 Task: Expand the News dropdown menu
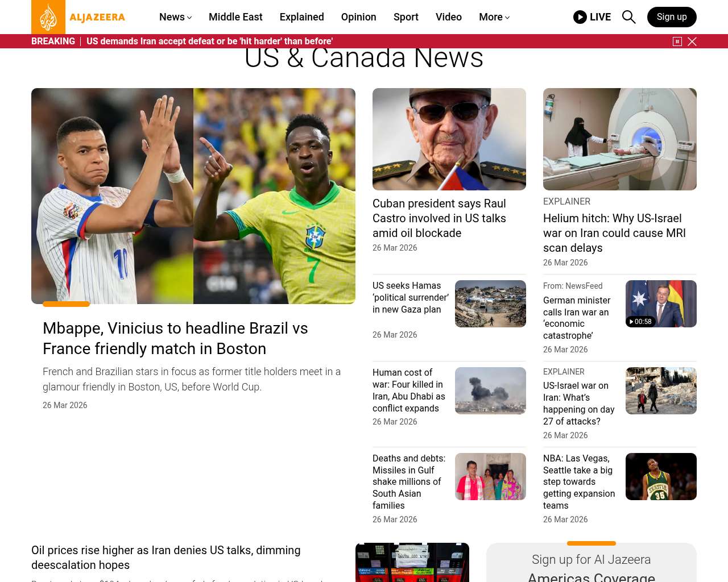click(x=175, y=17)
